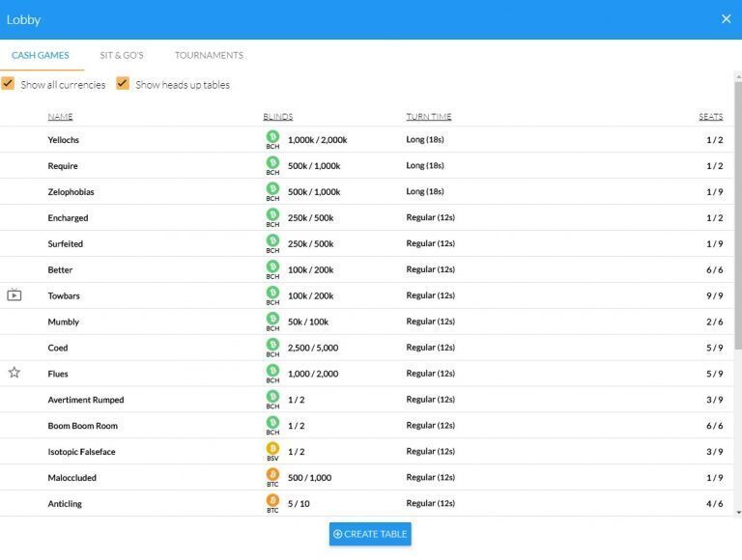Screen dimensions: 742x560
Task: Click the BTC coin icon for Malocccluded
Action: [x=272, y=475]
